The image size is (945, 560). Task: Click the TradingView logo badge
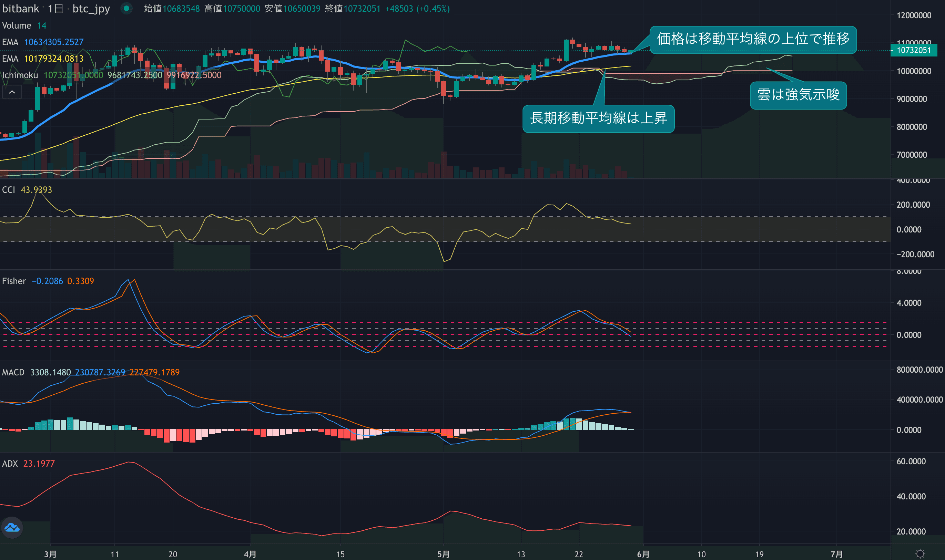point(12,527)
